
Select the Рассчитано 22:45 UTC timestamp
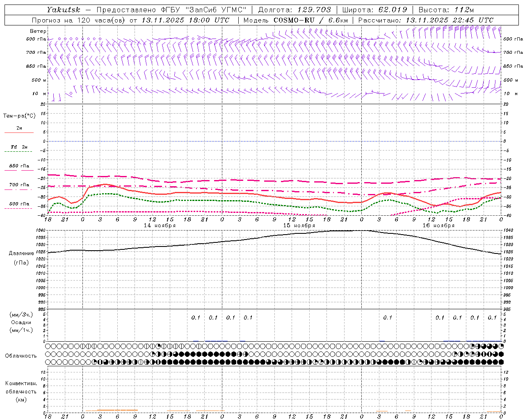tap(426, 20)
